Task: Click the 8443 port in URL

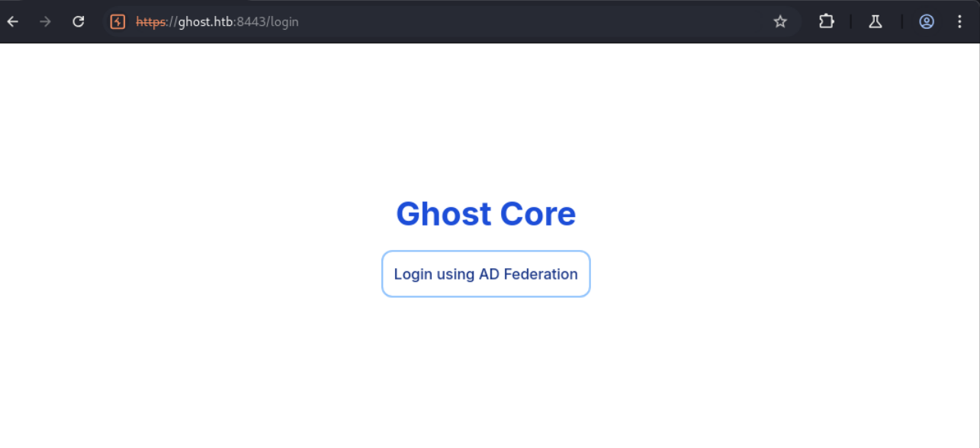Action: (x=251, y=22)
